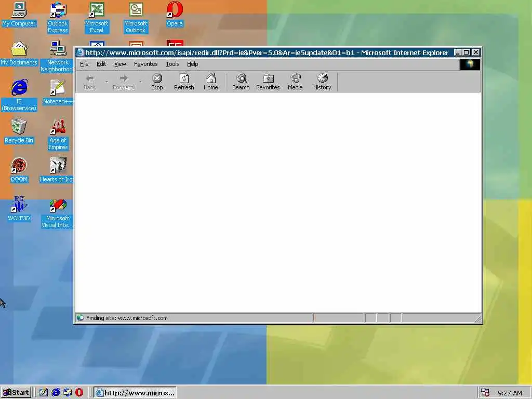Open the Favorites toolbar pane

pyautogui.click(x=268, y=82)
